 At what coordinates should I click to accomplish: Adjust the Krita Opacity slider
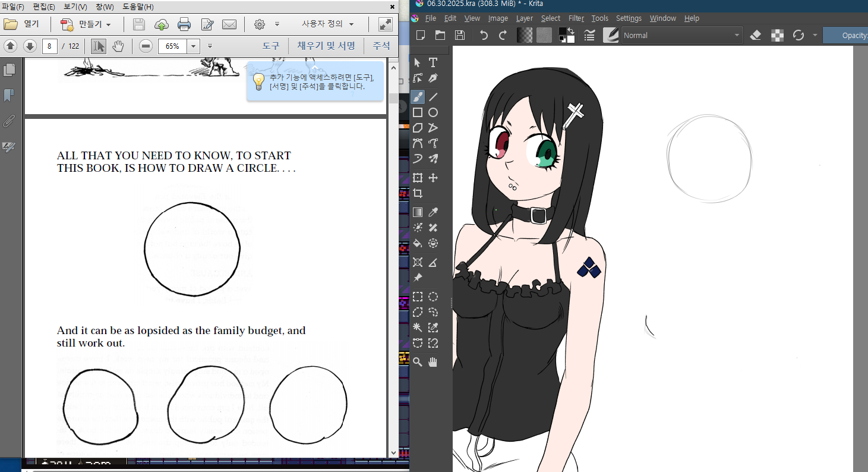pos(845,35)
